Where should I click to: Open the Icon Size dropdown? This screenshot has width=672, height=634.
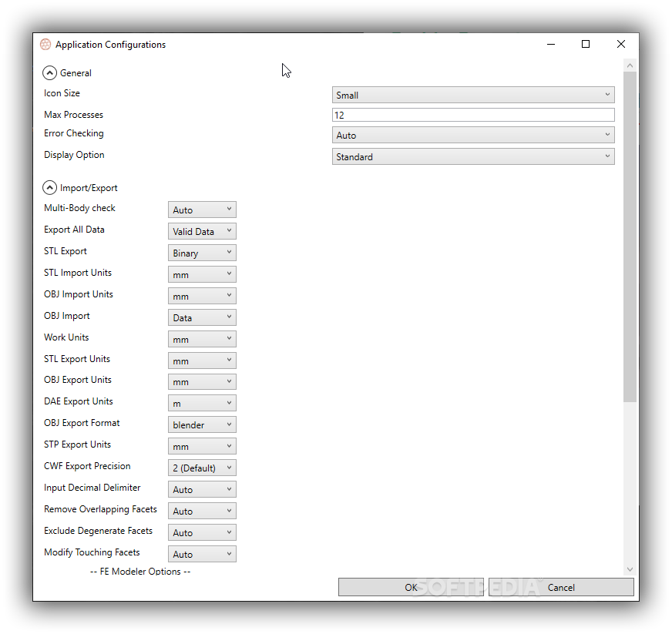473,95
